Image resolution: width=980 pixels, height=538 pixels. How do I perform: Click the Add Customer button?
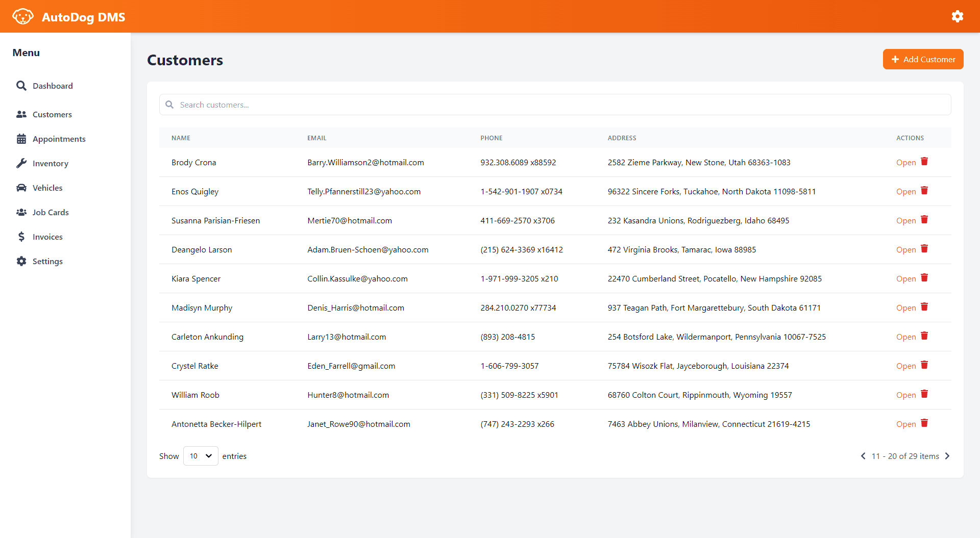click(x=923, y=59)
